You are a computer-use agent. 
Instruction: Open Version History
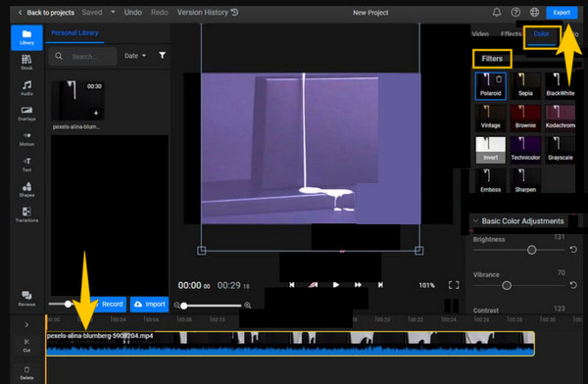pyautogui.click(x=208, y=13)
